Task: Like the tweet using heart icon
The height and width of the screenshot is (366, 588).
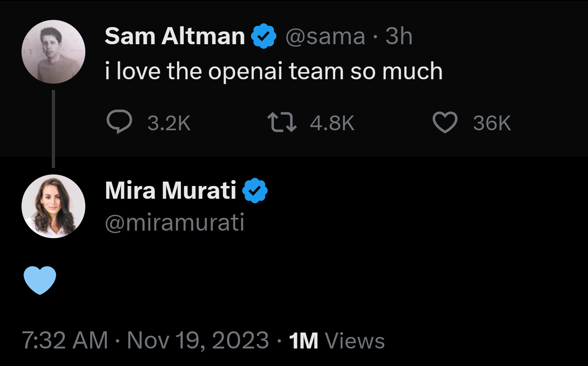Action: click(x=445, y=122)
